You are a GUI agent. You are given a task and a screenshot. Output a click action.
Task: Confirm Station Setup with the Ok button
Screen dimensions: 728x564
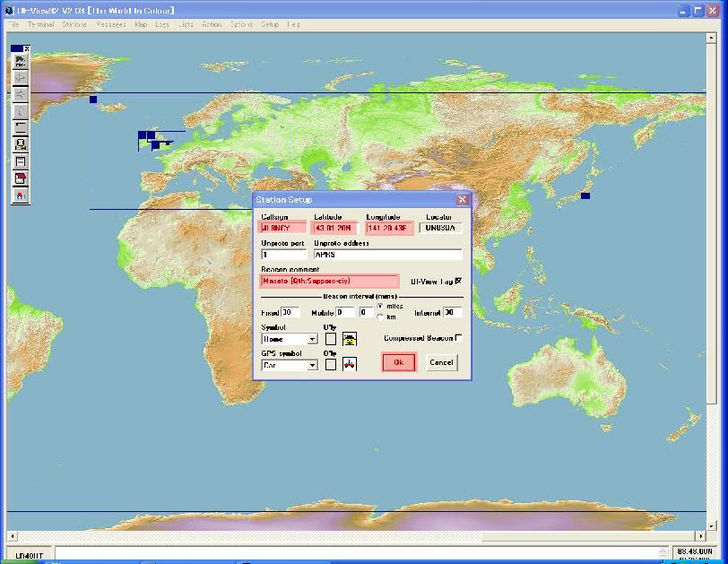click(399, 362)
